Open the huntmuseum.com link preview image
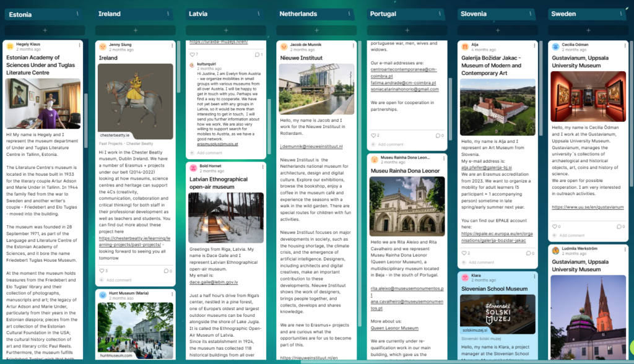This screenshot has height=364, width=634. pyautogui.click(x=136, y=331)
